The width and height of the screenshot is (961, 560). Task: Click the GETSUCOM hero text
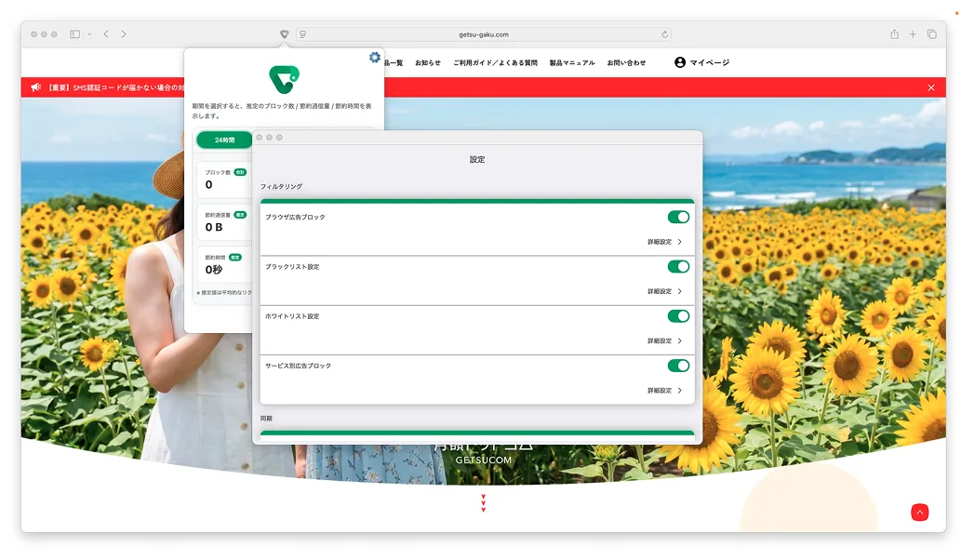coord(484,460)
